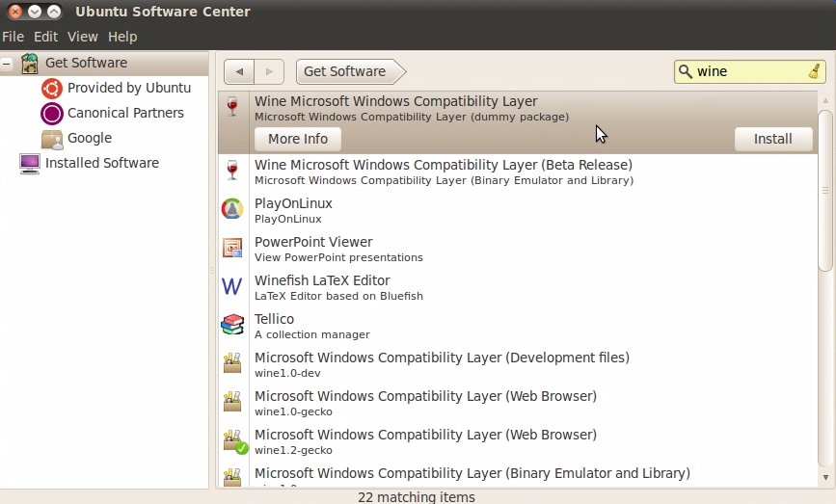The width and height of the screenshot is (836, 504).
Task: Click the installed package icon for wine1.2-gecko
Action: [234, 441]
